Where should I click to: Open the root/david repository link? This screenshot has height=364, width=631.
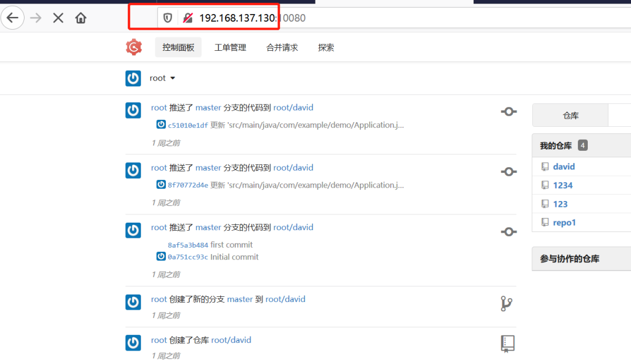click(x=293, y=108)
